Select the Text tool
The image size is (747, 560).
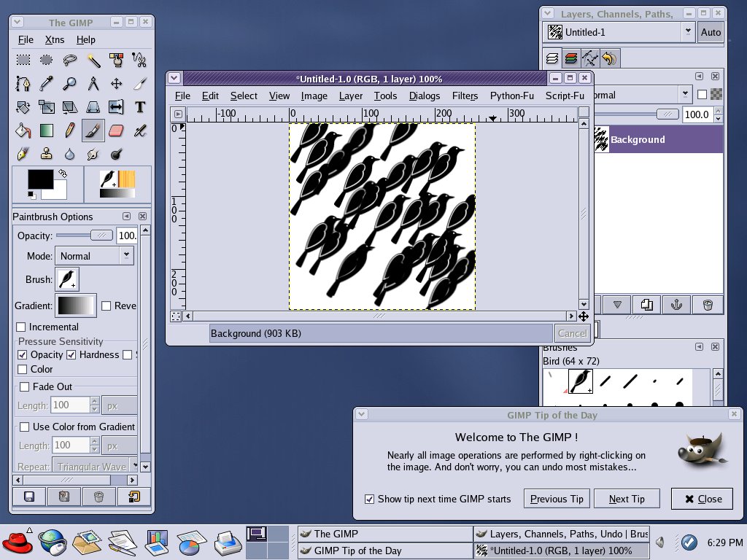[x=139, y=107]
